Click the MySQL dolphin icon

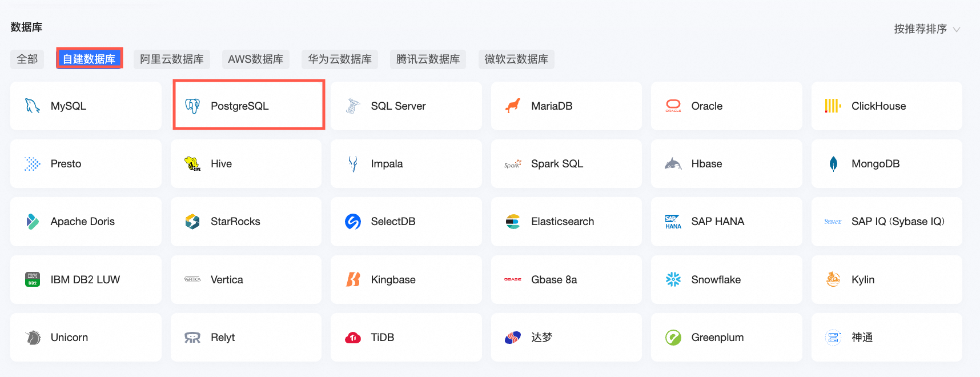tap(33, 106)
